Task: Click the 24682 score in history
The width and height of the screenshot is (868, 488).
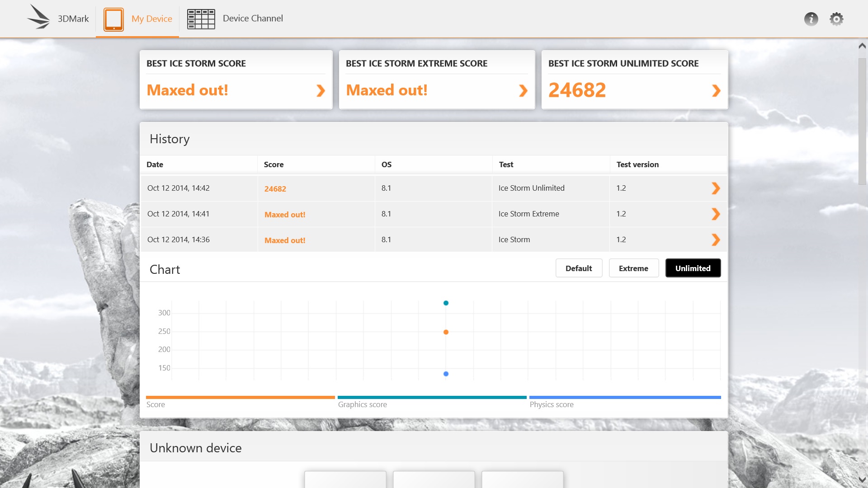Action: click(275, 189)
